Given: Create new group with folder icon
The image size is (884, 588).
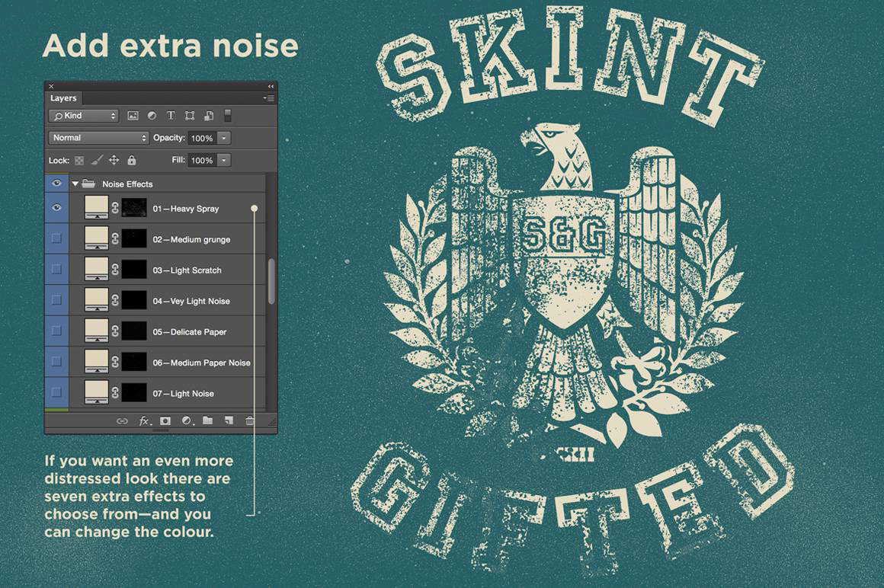Looking at the screenshot, I should pos(207,420).
